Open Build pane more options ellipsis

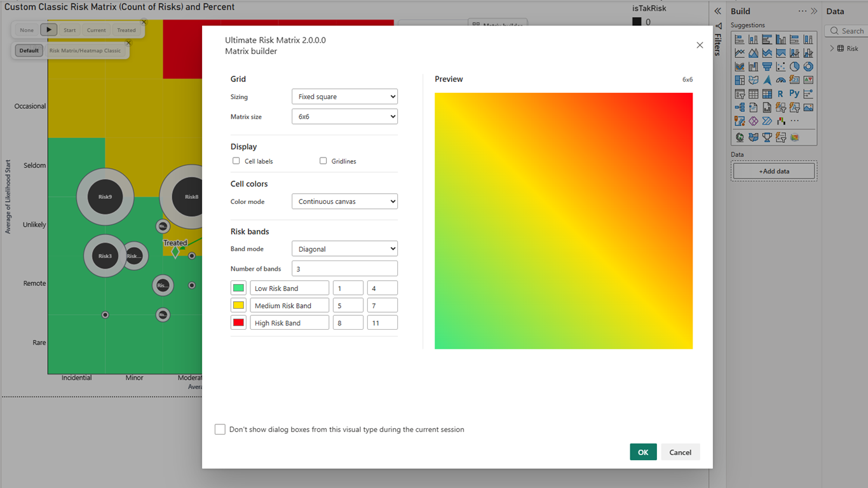tap(803, 11)
